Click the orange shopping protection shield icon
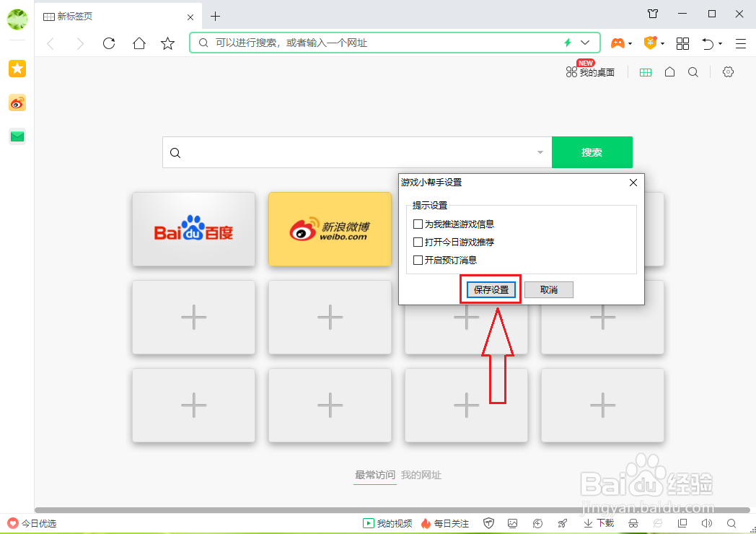 (x=649, y=43)
